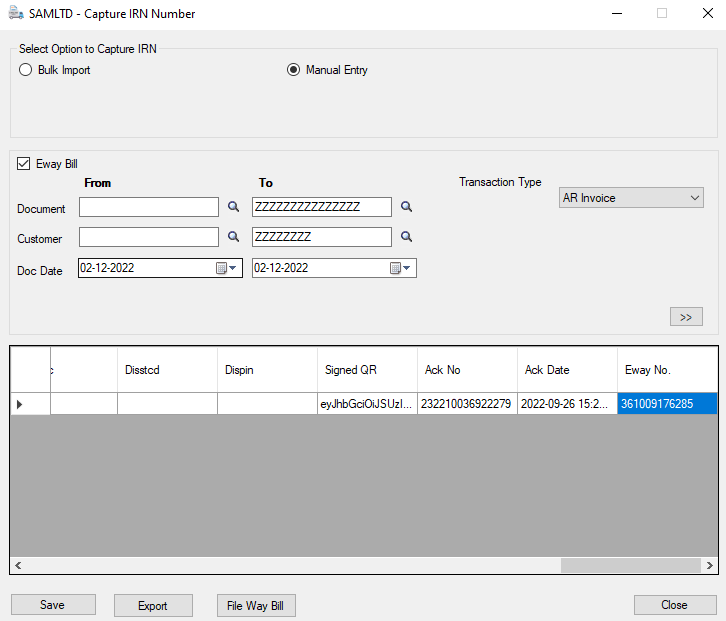This screenshot has height=621, width=726.
Task: Select the grid row via row selector arrow
Action: pos(30,404)
